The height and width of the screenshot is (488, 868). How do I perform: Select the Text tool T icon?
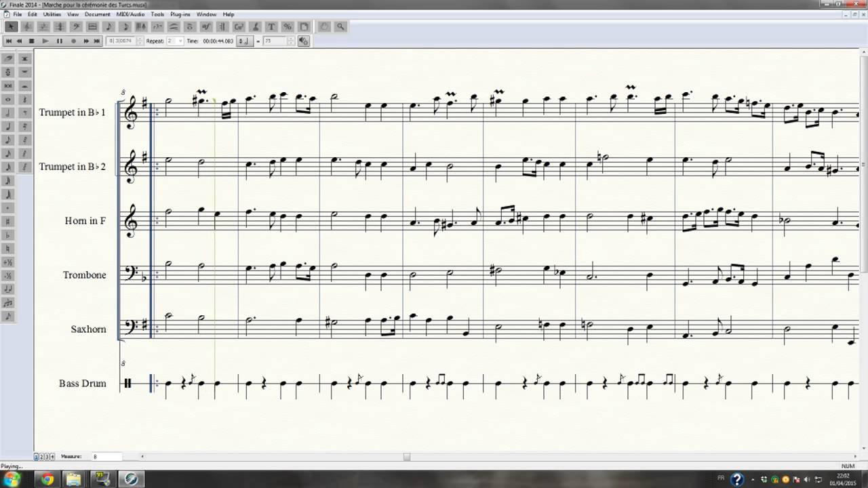pyautogui.click(x=271, y=26)
